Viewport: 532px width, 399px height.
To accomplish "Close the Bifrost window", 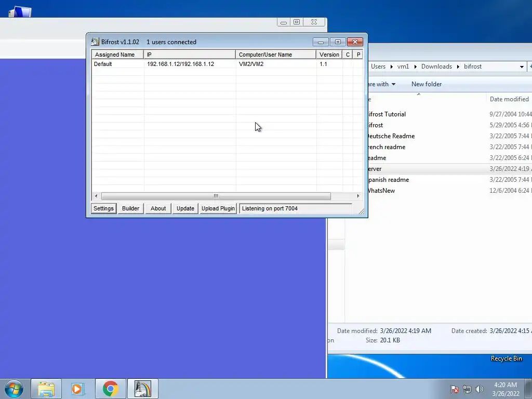I will coord(355,42).
